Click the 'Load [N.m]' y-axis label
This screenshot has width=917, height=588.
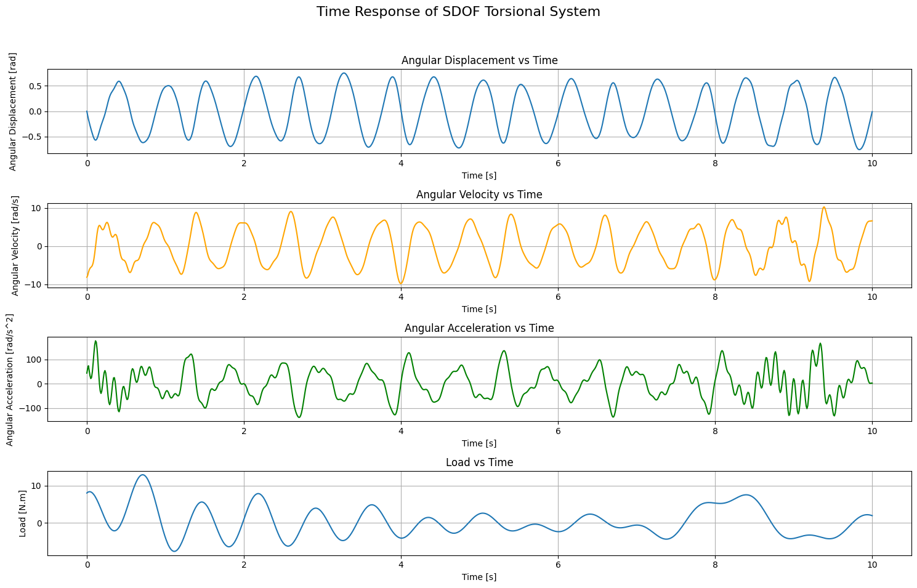pyautogui.click(x=23, y=513)
